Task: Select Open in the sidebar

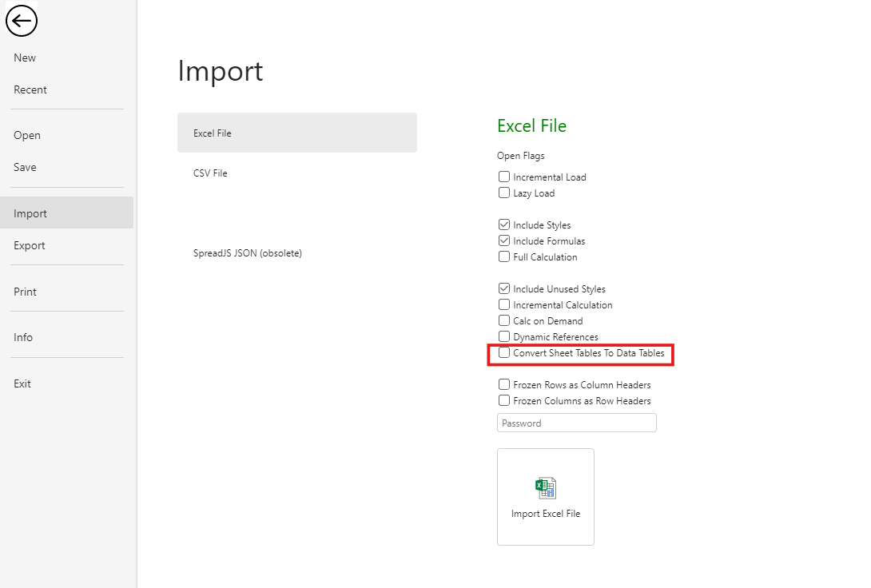Action: pyautogui.click(x=27, y=136)
